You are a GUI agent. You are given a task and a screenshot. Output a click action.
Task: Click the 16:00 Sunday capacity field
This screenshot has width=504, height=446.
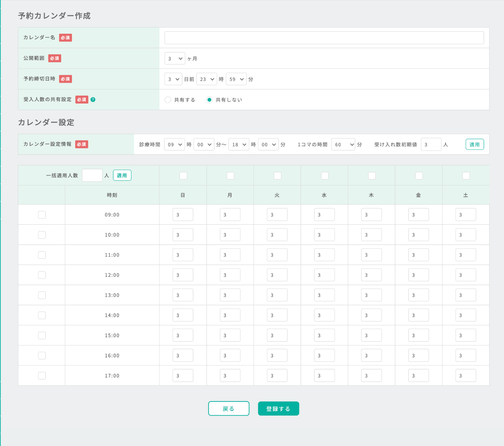point(183,356)
